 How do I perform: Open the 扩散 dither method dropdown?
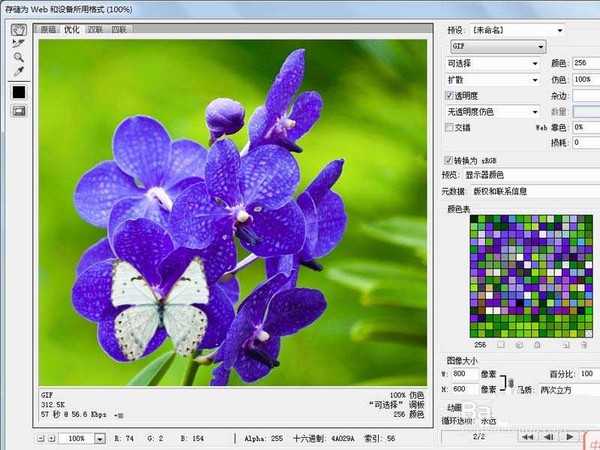tap(493, 79)
